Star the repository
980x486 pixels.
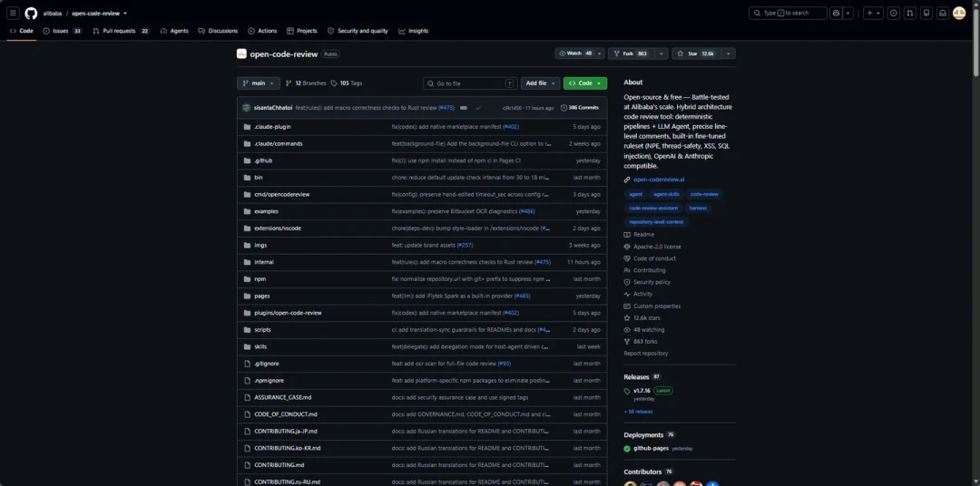696,53
